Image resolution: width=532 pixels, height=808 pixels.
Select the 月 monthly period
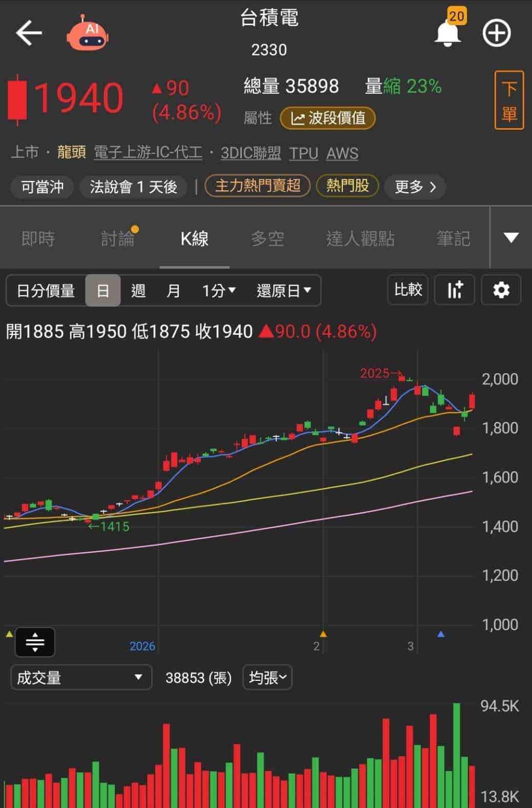[x=173, y=291]
